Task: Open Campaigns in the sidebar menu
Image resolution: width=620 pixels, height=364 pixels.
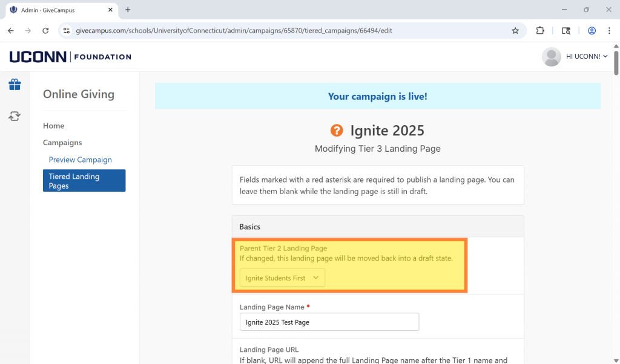Action: coord(62,143)
